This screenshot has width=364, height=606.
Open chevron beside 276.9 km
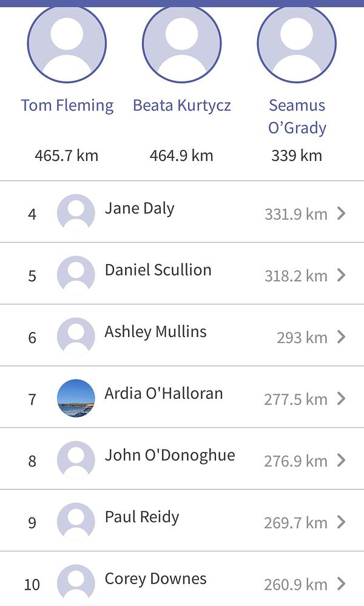pyautogui.click(x=342, y=460)
